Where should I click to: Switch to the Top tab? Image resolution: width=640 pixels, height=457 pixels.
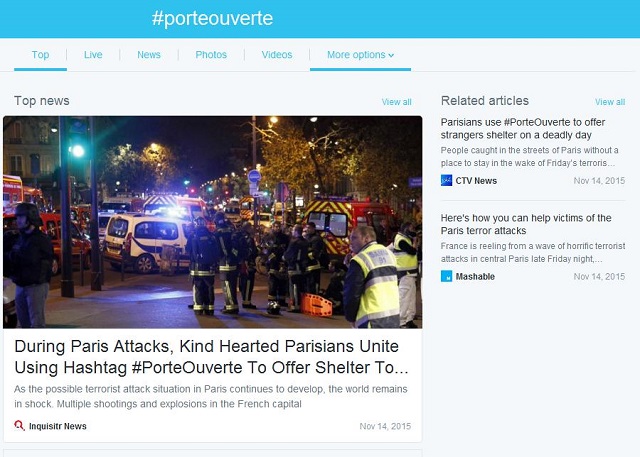click(x=40, y=55)
